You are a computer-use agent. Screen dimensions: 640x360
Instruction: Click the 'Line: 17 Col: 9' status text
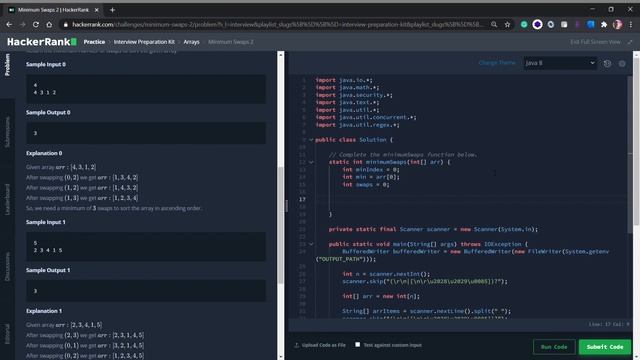[x=609, y=324]
